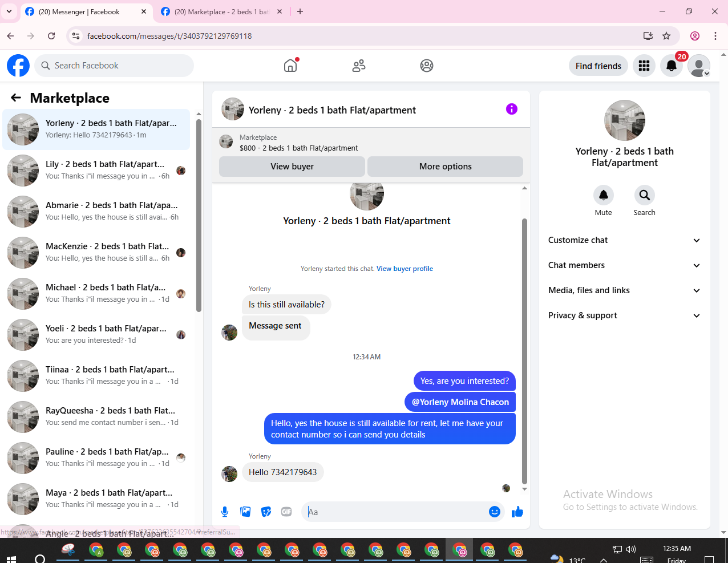Screen dimensions: 728x563
Task: Click the Find friends button
Action: (598, 66)
